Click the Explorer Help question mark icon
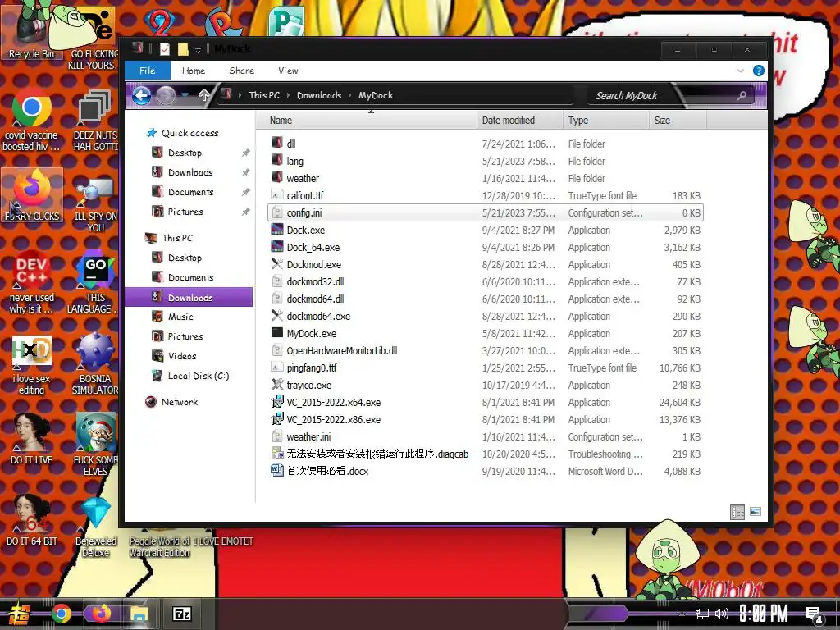This screenshot has height=630, width=840. point(759,71)
